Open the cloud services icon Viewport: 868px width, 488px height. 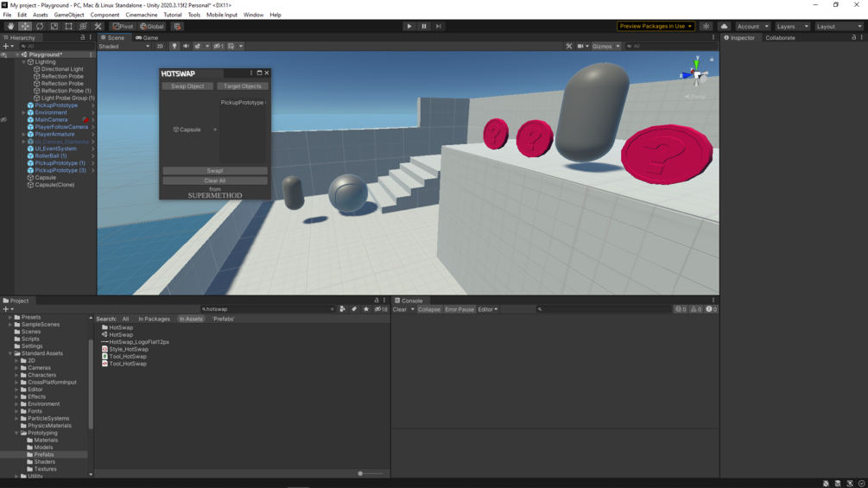click(x=724, y=26)
